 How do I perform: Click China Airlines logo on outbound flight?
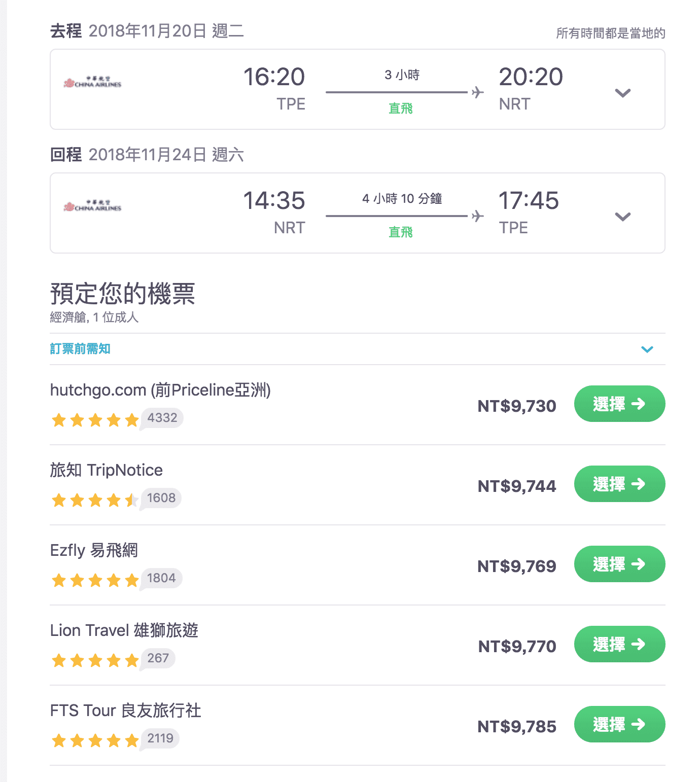click(x=92, y=82)
